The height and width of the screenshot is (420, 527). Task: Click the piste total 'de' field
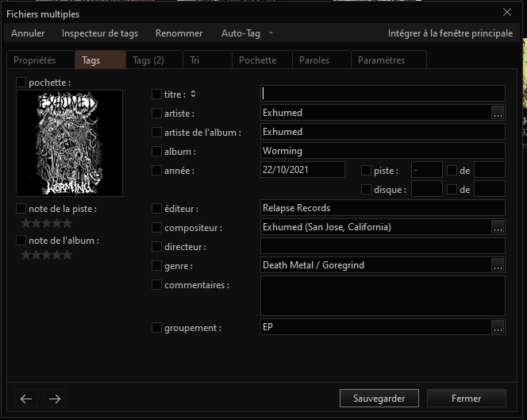coord(490,170)
